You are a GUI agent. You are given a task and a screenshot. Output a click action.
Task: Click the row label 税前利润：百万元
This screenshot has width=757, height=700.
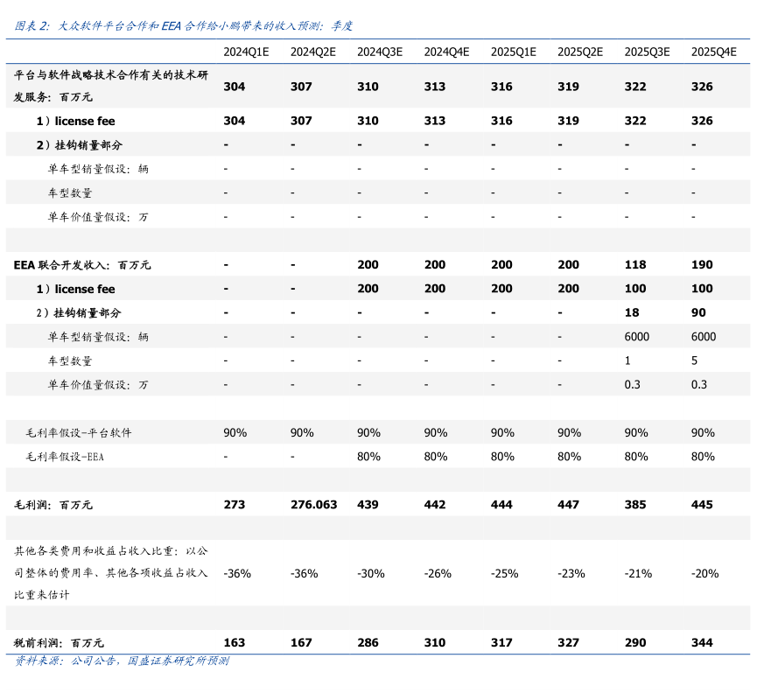[59, 643]
